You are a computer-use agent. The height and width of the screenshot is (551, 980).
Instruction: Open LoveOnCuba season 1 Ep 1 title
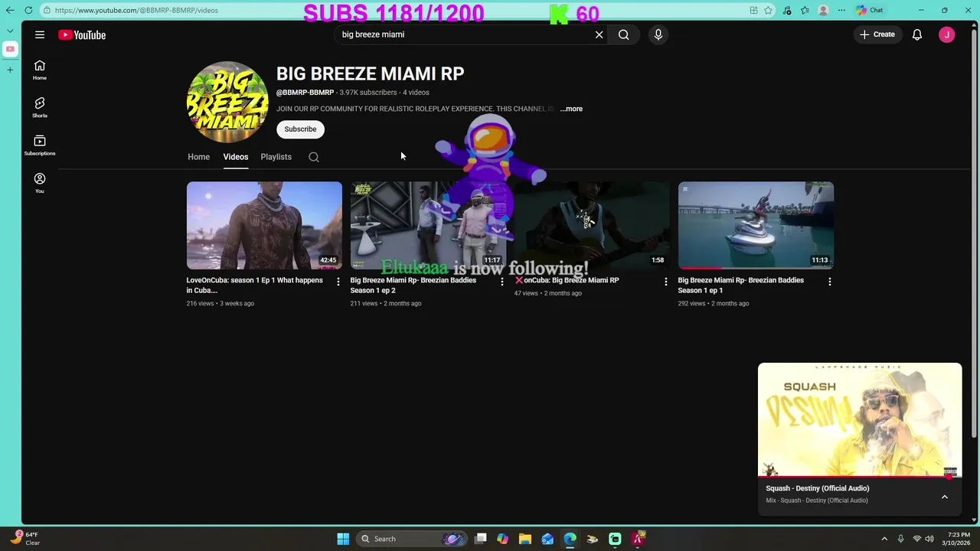[254, 285]
